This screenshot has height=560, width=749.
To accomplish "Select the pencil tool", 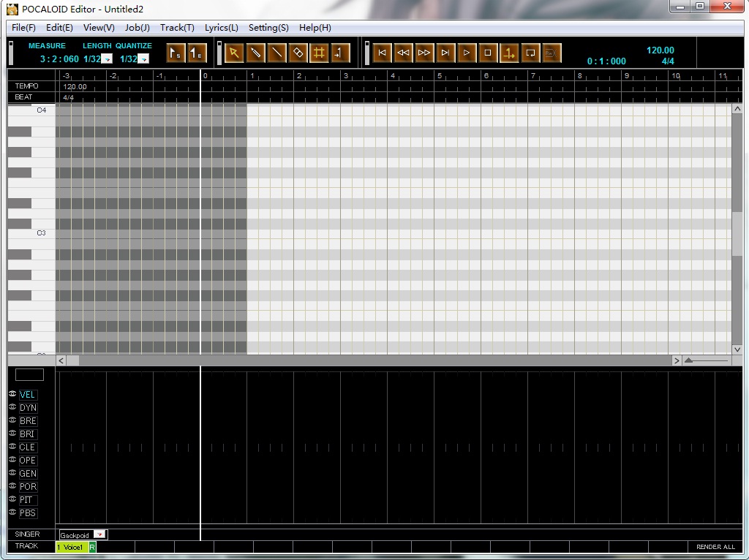I will point(255,53).
